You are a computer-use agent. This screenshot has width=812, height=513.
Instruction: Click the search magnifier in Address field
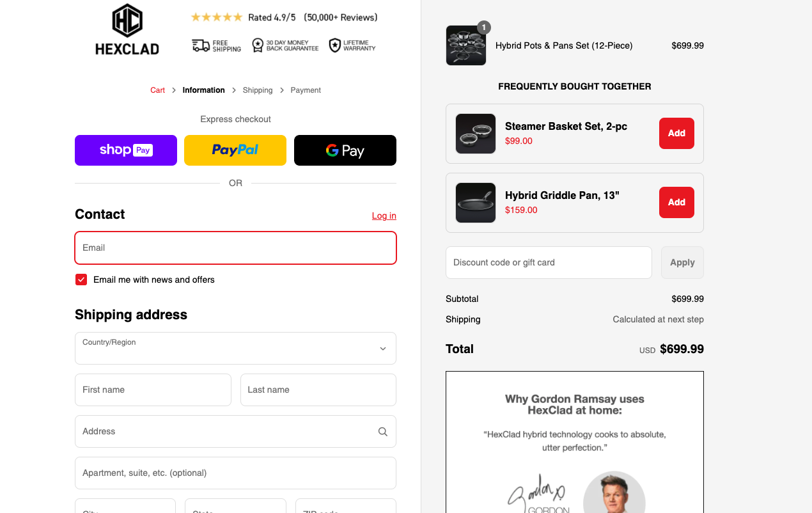tap(383, 432)
